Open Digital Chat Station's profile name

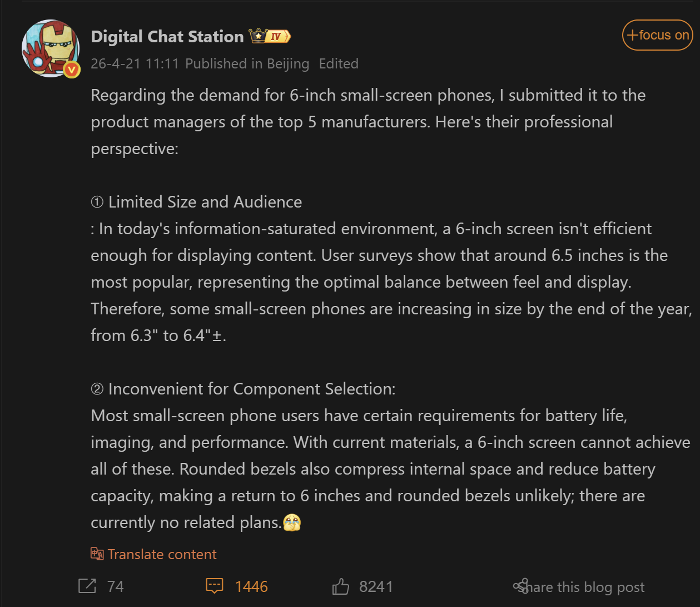(167, 37)
